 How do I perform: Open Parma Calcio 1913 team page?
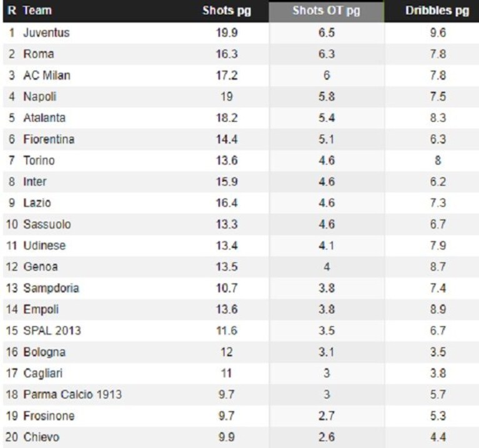click(x=72, y=394)
